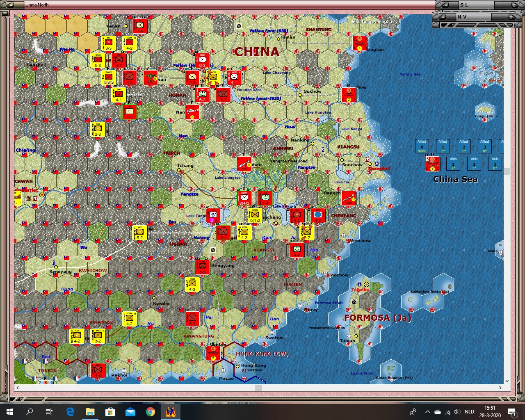The width and height of the screenshot is (525, 420).
Task: Click the Axis 2 sea-box section
Action: click(x=474, y=164)
